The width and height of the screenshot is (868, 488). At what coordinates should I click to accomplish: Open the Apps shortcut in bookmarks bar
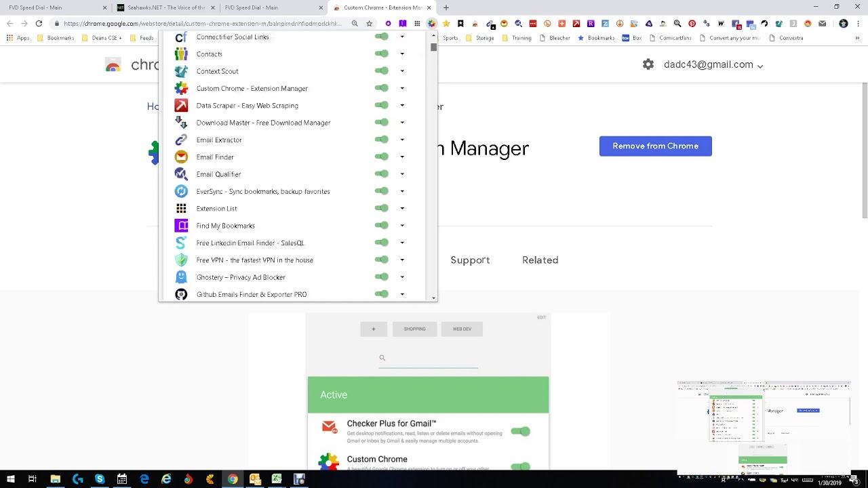point(18,38)
